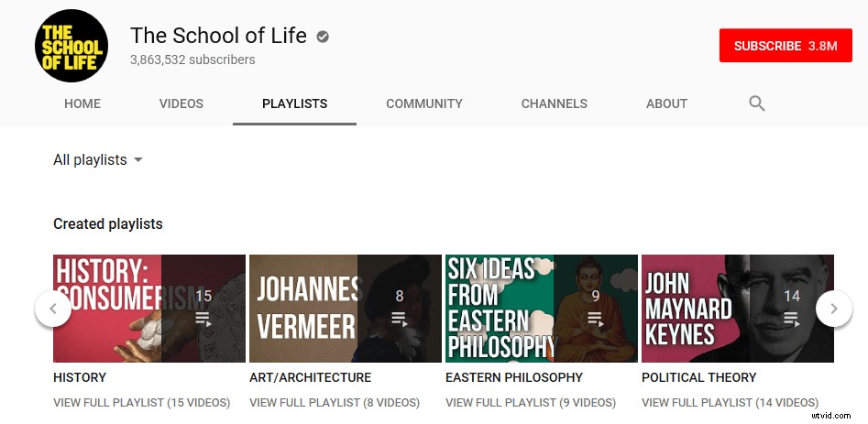Open the Videos tab
868x424 pixels.
181,104
